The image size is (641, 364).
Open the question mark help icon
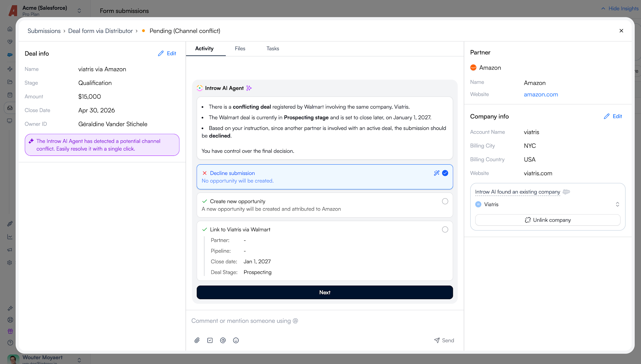[10, 343]
